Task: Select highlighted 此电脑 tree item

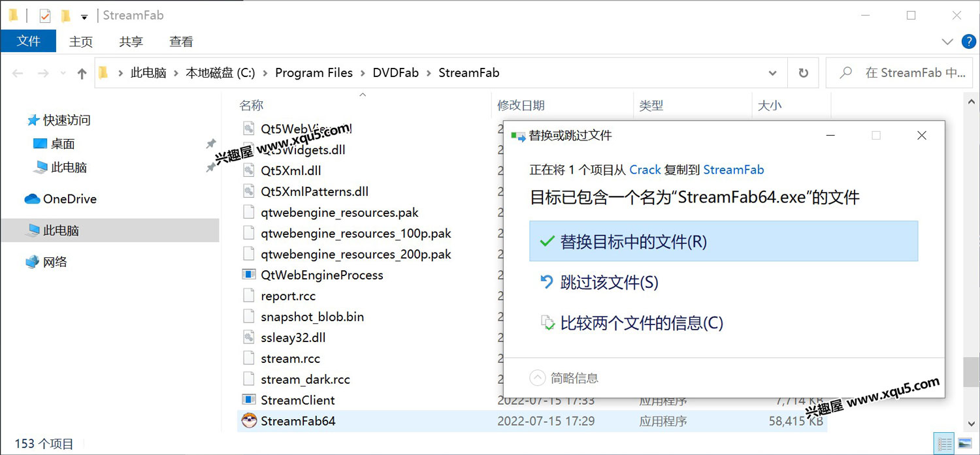Action: pyautogui.click(x=110, y=230)
